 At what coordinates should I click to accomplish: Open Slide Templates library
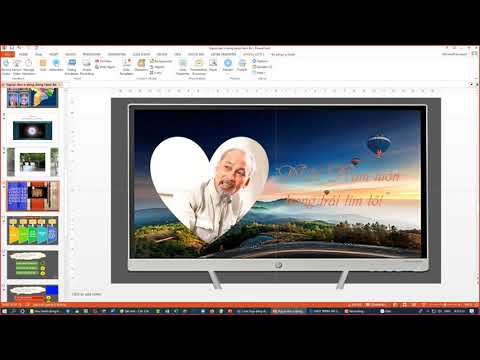[x=126, y=66]
